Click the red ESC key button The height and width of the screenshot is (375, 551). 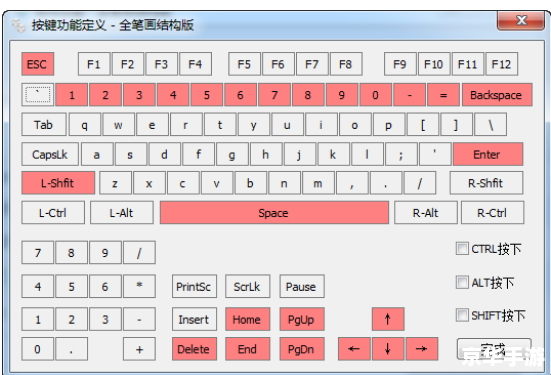pos(38,64)
